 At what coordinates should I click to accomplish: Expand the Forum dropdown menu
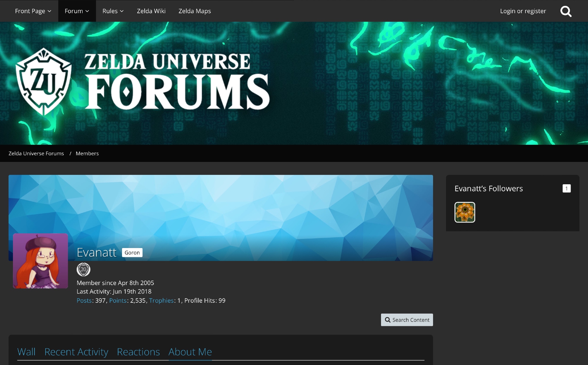[77, 11]
